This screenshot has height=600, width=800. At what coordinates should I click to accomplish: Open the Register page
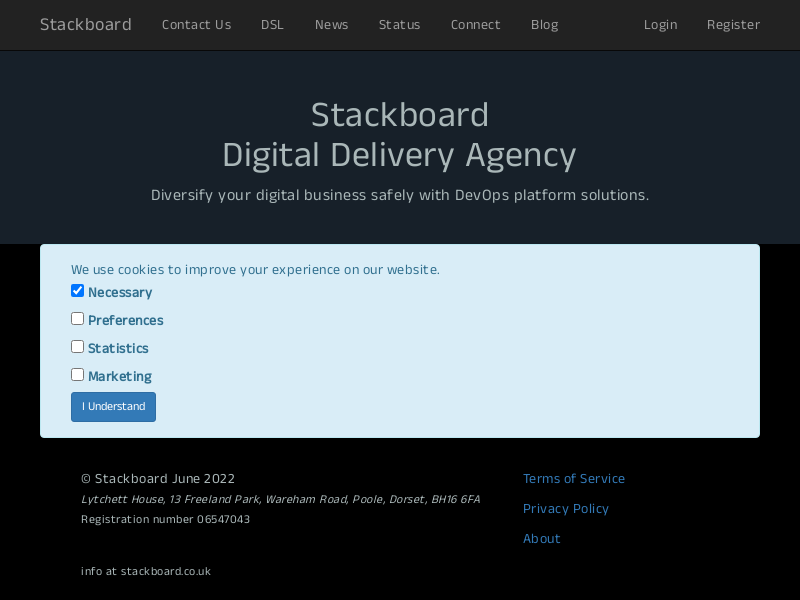[733, 25]
